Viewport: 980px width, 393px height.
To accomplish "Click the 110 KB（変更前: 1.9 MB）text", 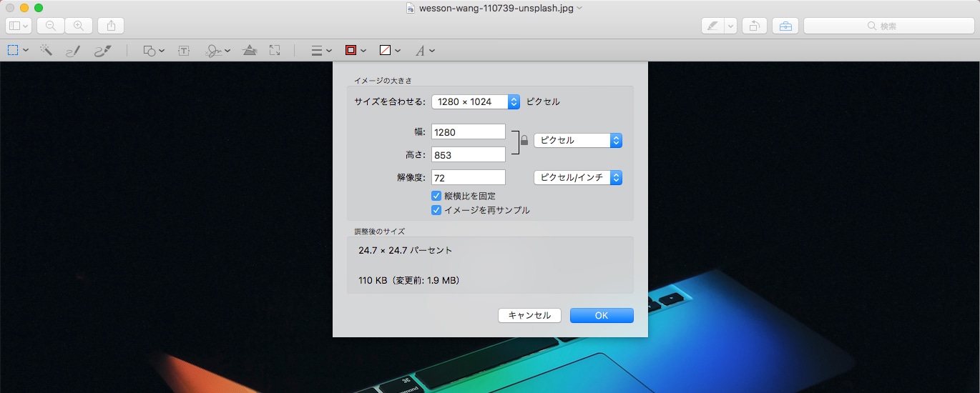I will (409, 281).
